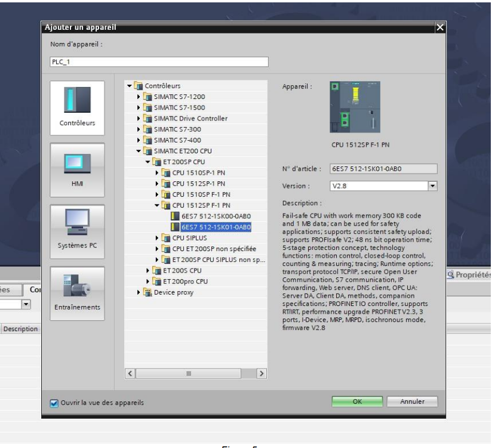Expand the SIMATIC S7-300 node
Screen dimensions: 495x448
point(139,129)
